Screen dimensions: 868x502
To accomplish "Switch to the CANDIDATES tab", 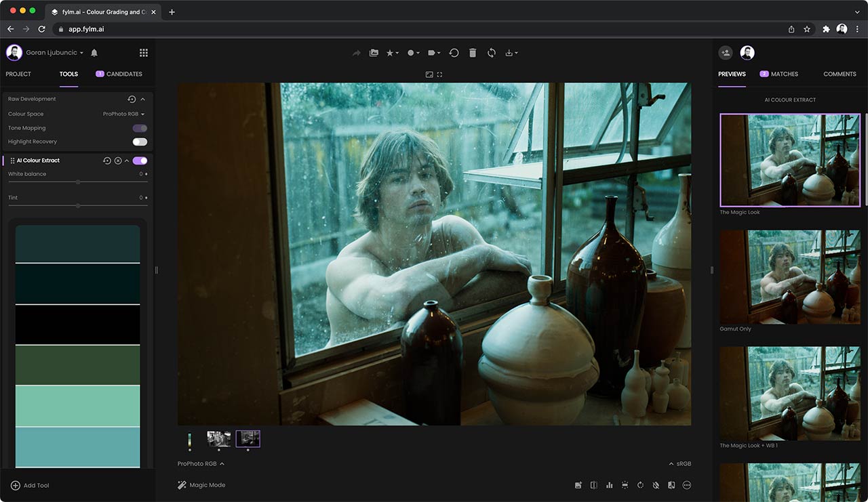I will [x=124, y=74].
